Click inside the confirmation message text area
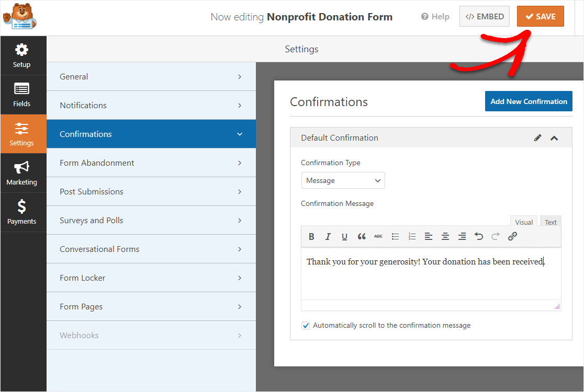The height and width of the screenshot is (392, 584). [x=431, y=274]
